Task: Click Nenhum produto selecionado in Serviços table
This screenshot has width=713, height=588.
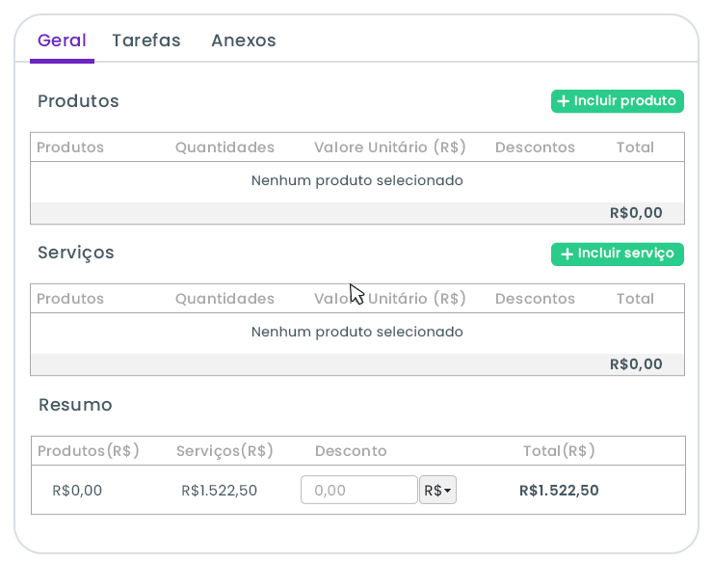Action: click(356, 332)
